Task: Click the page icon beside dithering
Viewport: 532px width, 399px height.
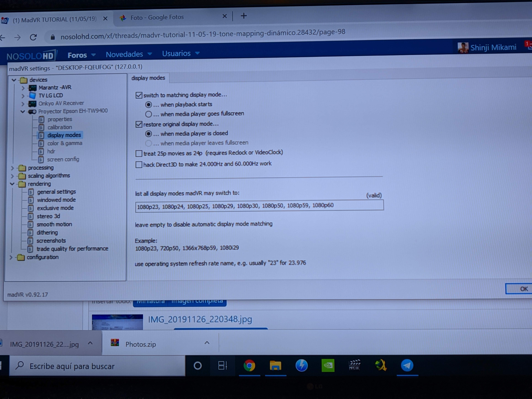Action: point(30,233)
